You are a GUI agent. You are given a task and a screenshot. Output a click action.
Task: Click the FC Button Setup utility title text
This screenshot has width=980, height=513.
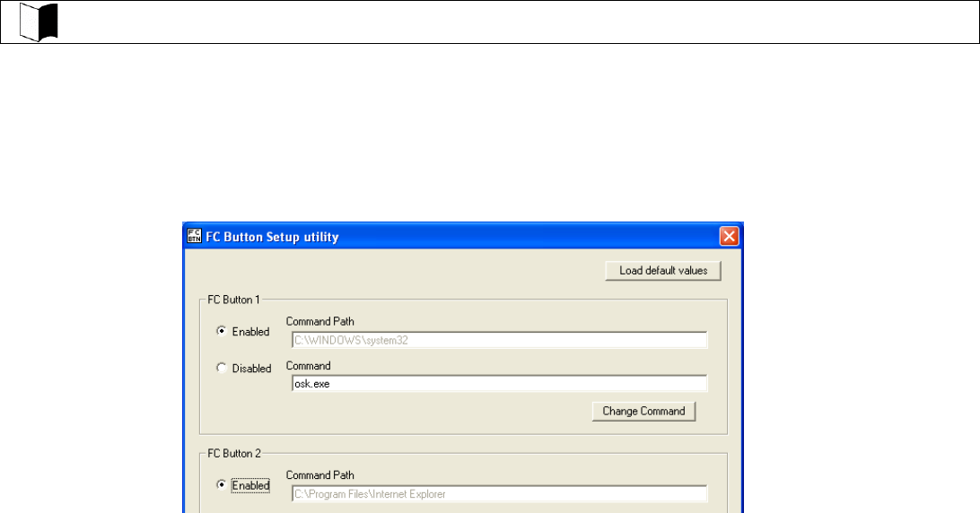coord(272,237)
